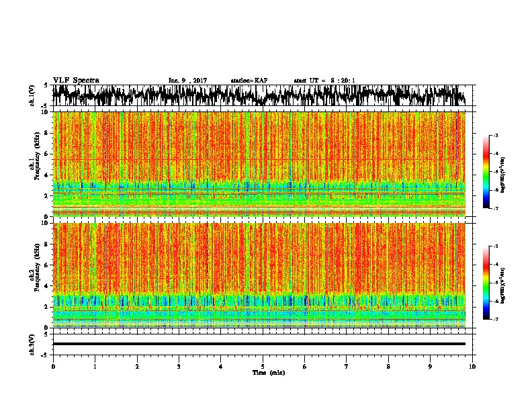Click the ch.1 spectrogram panel
This screenshot has height=411, width=532.
[259, 164]
